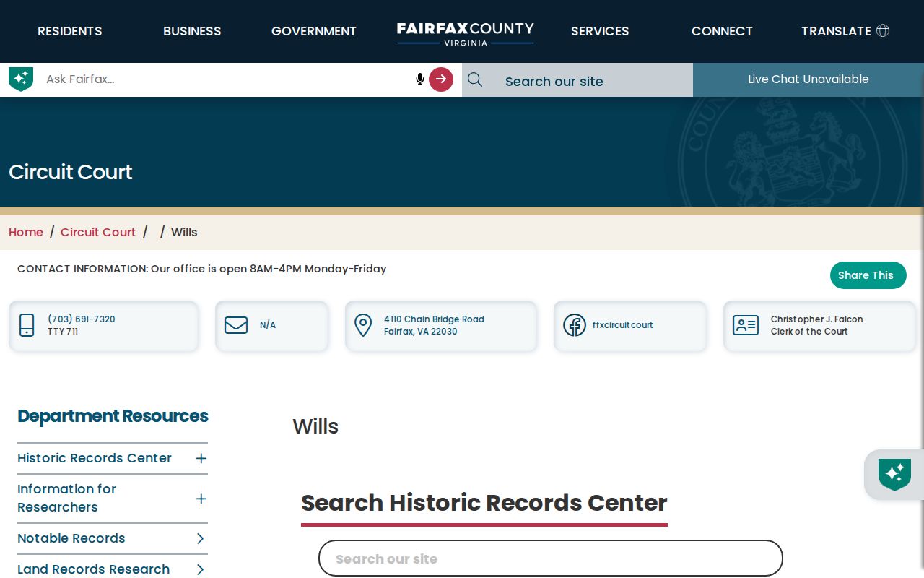Click the Facebook icon for ffxcircuitcourt
The image size is (924, 578).
(575, 325)
